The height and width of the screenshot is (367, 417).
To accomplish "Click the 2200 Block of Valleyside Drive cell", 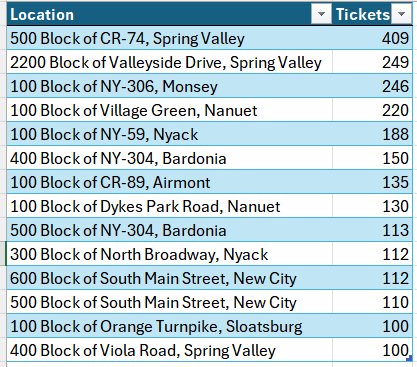I will coord(169,62).
